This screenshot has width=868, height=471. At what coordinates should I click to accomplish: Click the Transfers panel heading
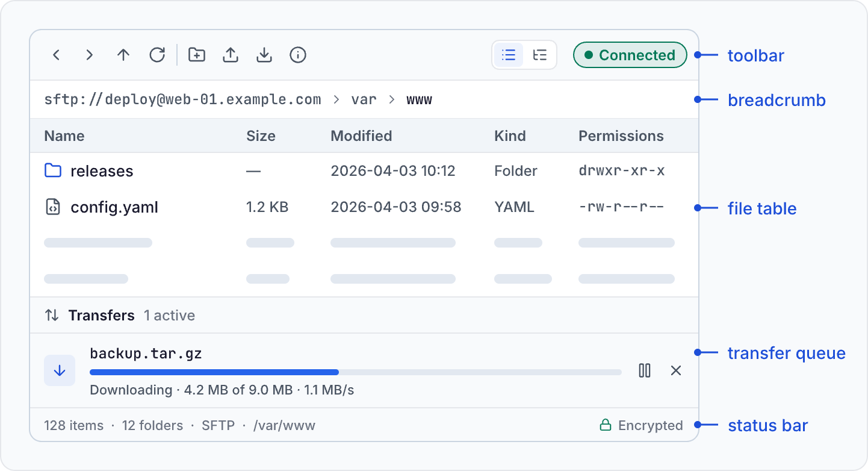[x=101, y=315]
